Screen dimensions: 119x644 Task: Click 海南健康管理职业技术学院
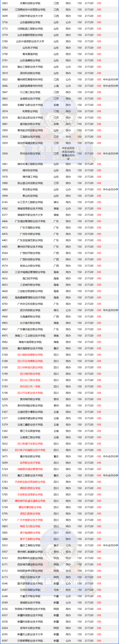click(30, 297)
